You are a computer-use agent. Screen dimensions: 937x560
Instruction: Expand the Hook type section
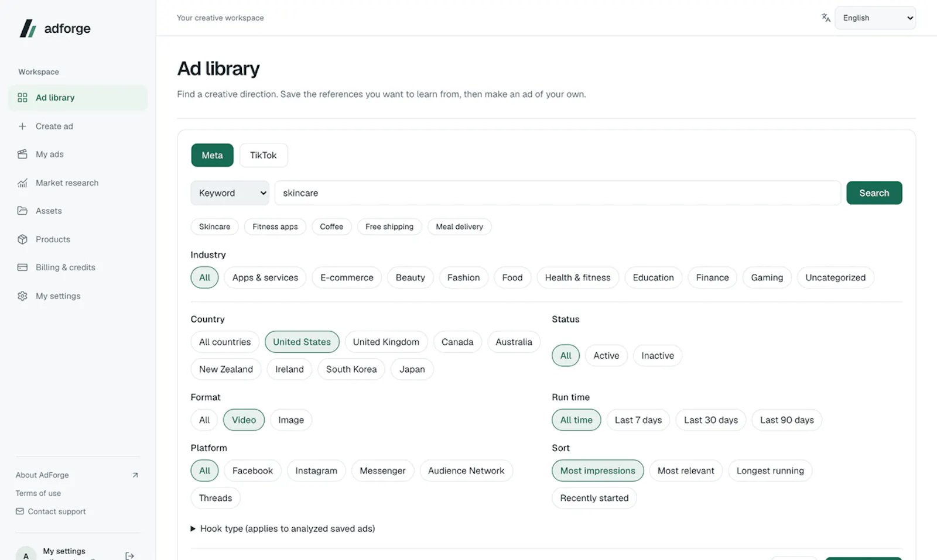click(x=283, y=528)
